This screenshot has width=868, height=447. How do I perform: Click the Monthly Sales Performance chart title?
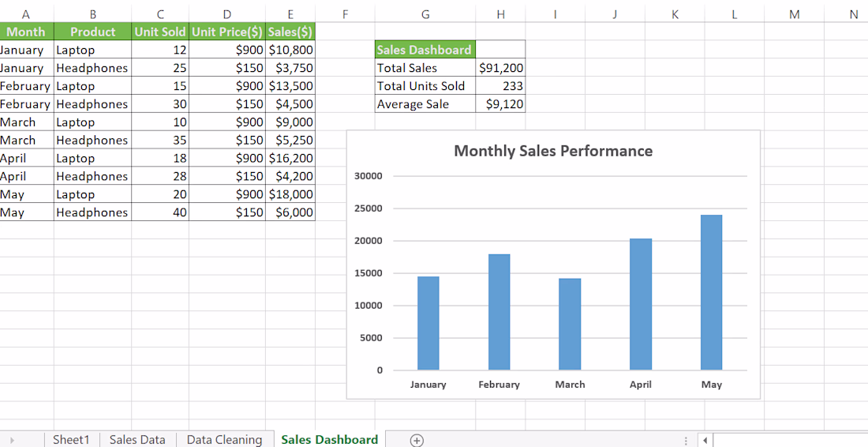[553, 151]
